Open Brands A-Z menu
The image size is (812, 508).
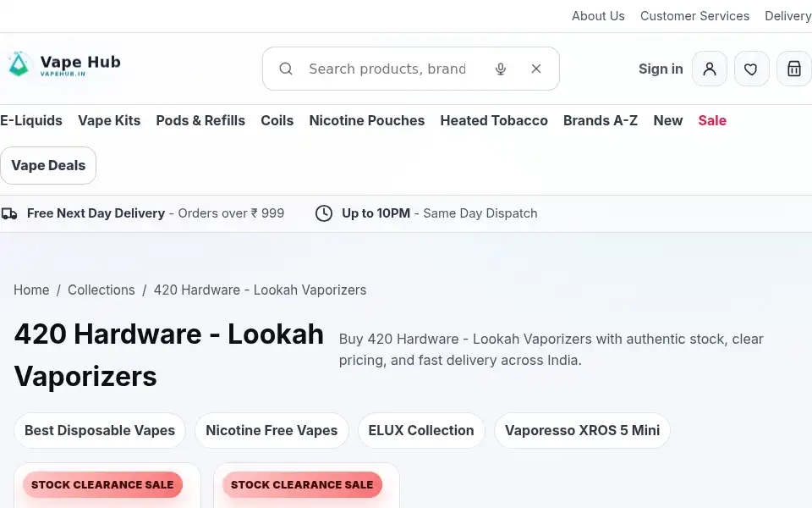(x=601, y=120)
